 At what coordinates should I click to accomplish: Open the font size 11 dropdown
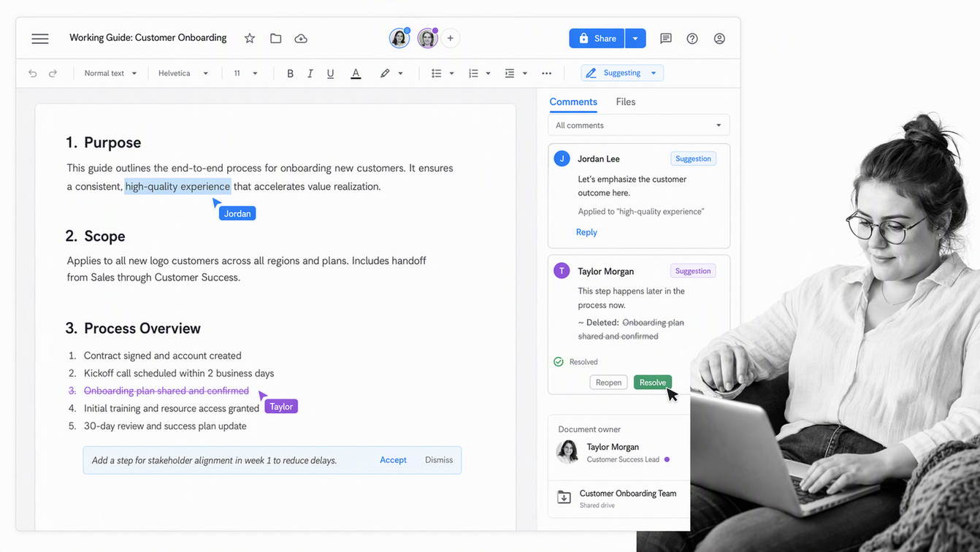245,73
